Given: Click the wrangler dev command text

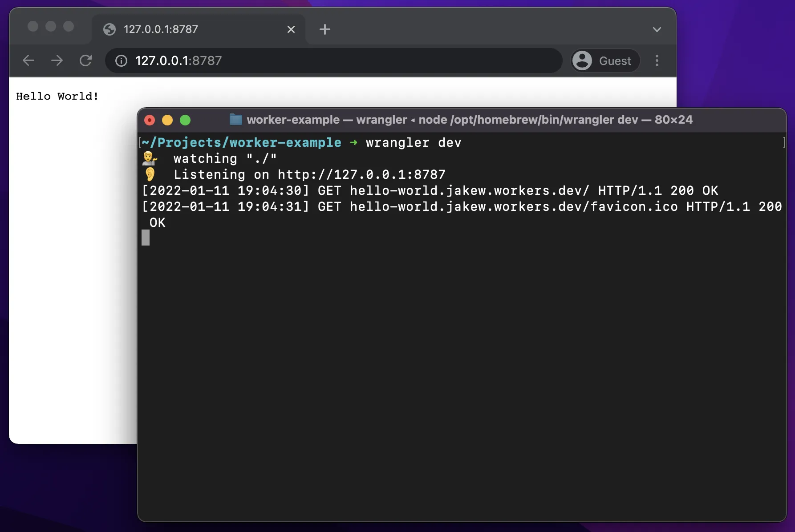Looking at the screenshot, I should click(x=414, y=143).
